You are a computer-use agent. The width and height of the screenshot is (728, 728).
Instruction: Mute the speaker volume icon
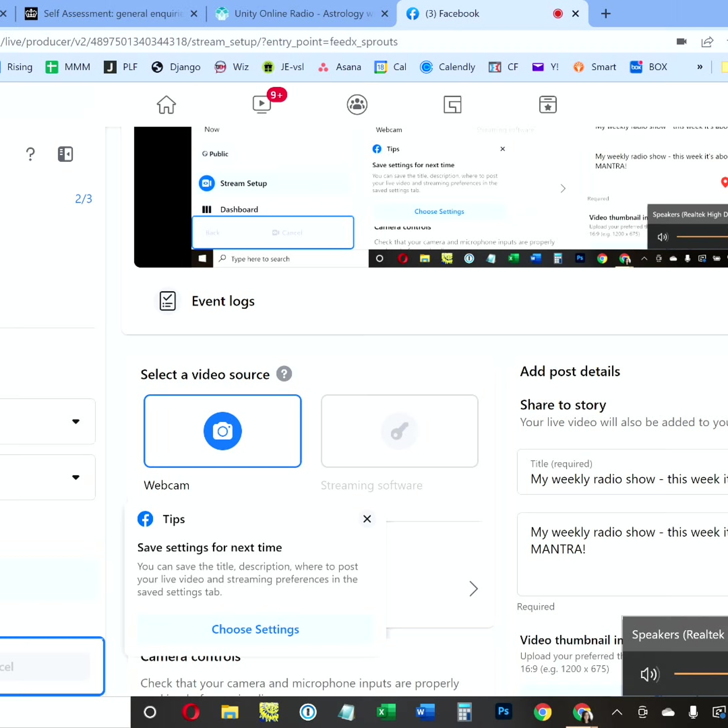tap(649, 674)
